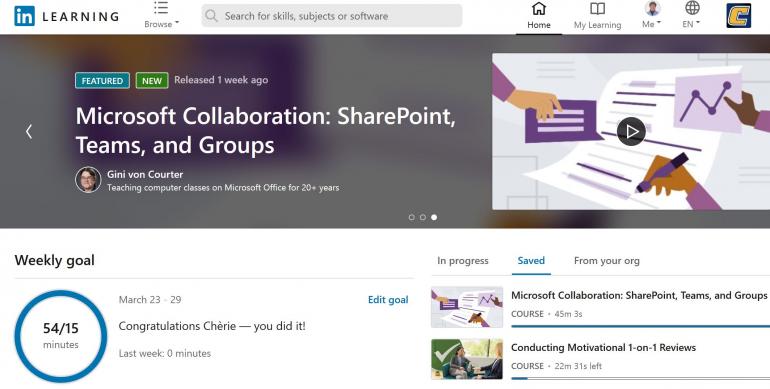Open Conducting Motivational 1-on-1 Reviews title
Screen dimensions: 770x389
coord(604,347)
